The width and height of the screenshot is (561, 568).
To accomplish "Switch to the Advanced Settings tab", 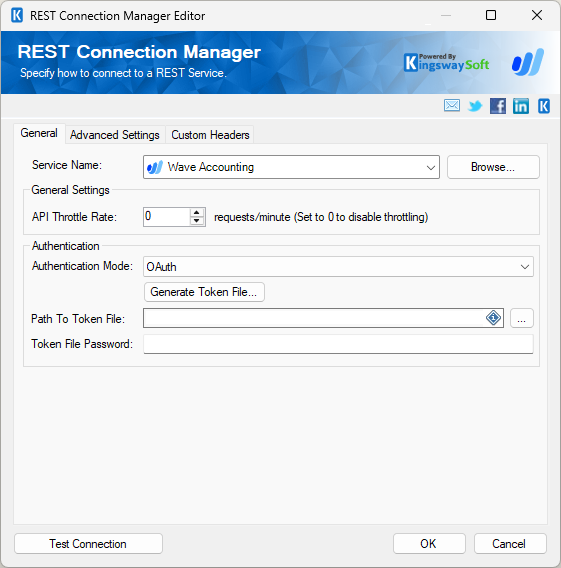I will click(115, 135).
